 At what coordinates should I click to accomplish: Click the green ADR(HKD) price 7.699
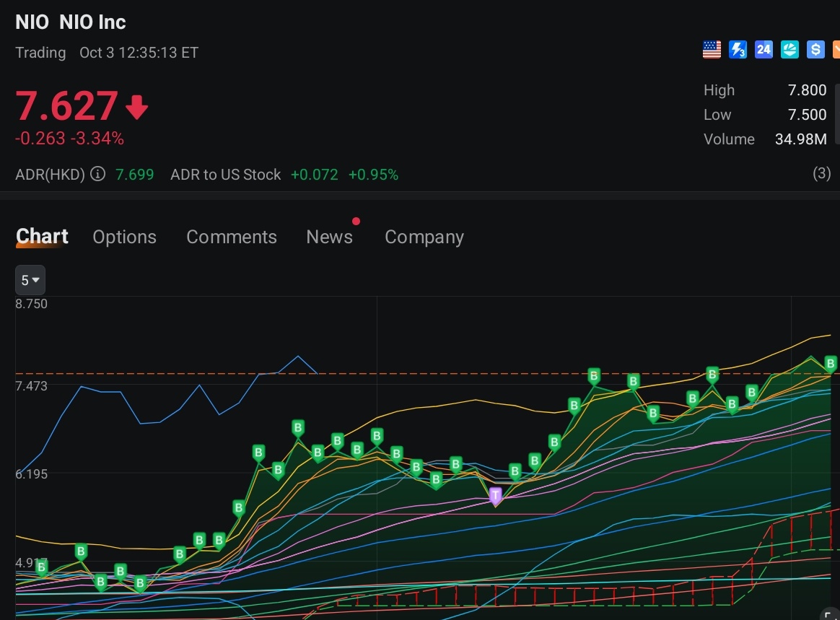point(134,175)
